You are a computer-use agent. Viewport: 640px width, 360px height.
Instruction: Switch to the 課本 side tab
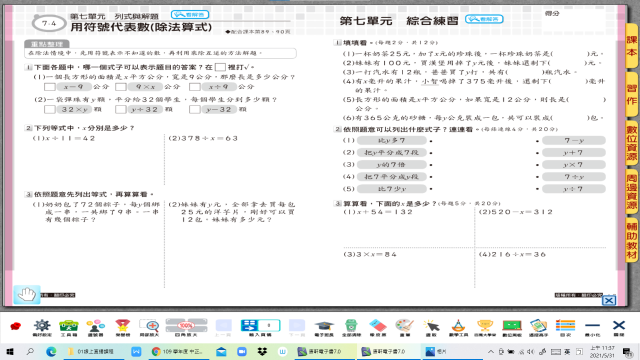[x=631, y=47]
